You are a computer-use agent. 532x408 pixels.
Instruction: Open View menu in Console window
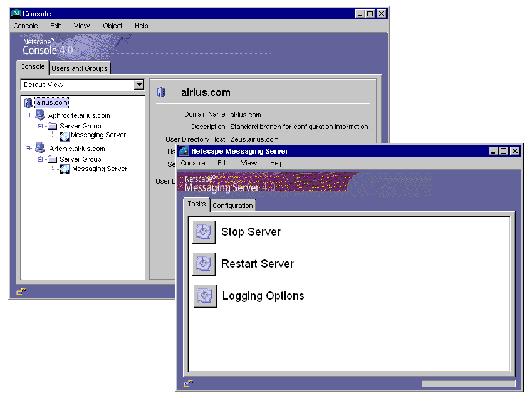pyautogui.click(x=81, y=26)
